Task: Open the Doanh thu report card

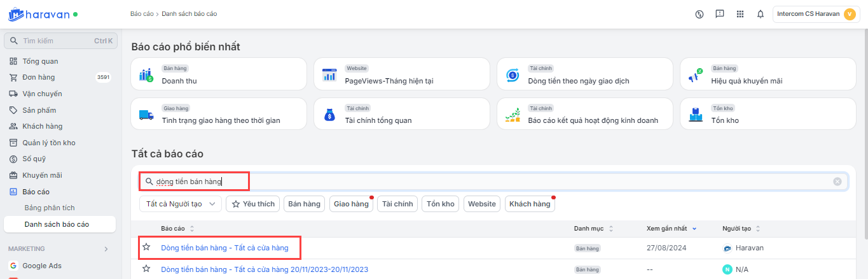Action: (x=219, y=75)
